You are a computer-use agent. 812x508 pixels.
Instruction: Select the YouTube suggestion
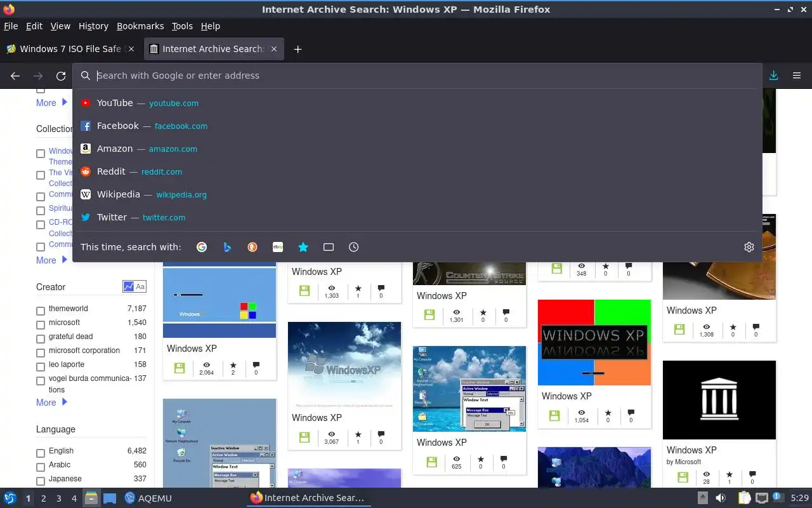(417, 103)
